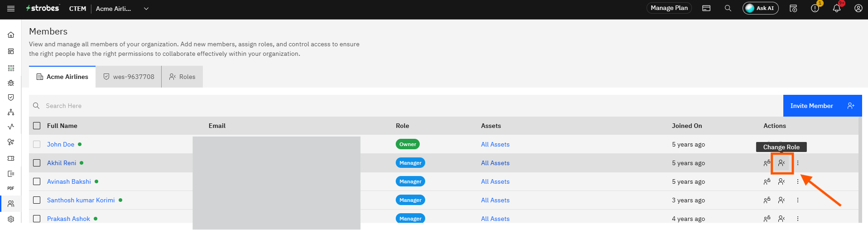The height and width of the screenshot is (230, 868).
Task: Open the hierarchy tree icon in the sidebar
Action: [11, 112]
